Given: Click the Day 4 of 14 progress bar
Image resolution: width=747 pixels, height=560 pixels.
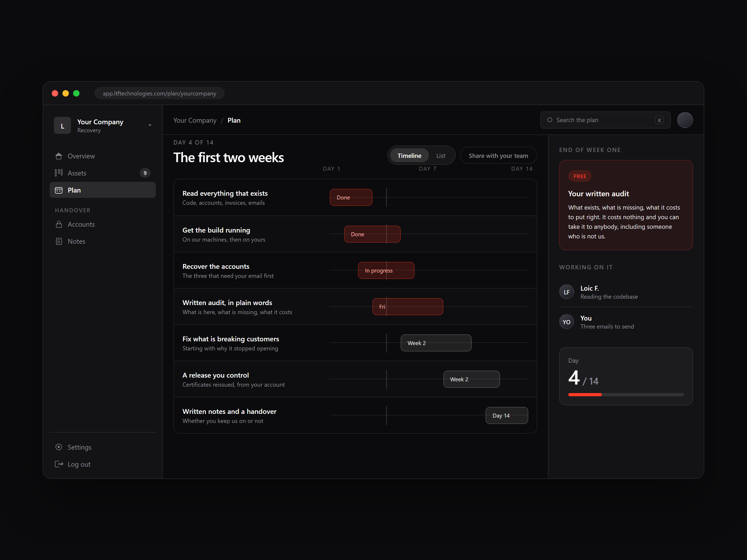Looking at the screenshot, I should 626,395.
